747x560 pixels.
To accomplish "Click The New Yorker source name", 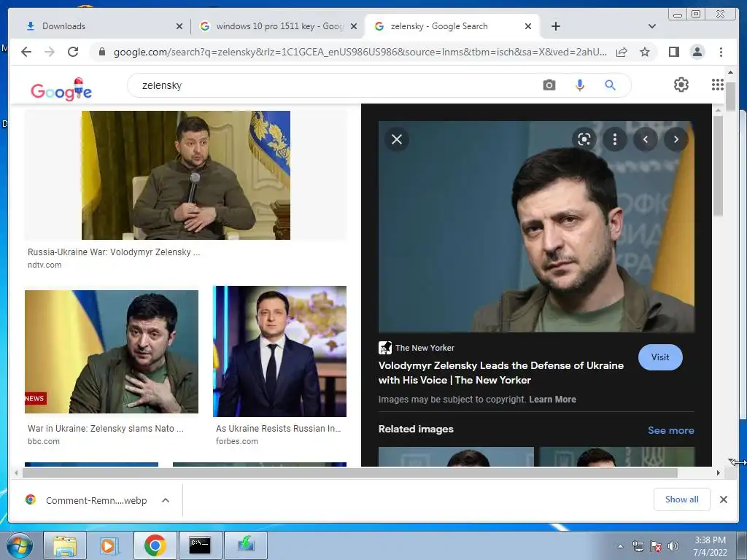I will [425, 348].
